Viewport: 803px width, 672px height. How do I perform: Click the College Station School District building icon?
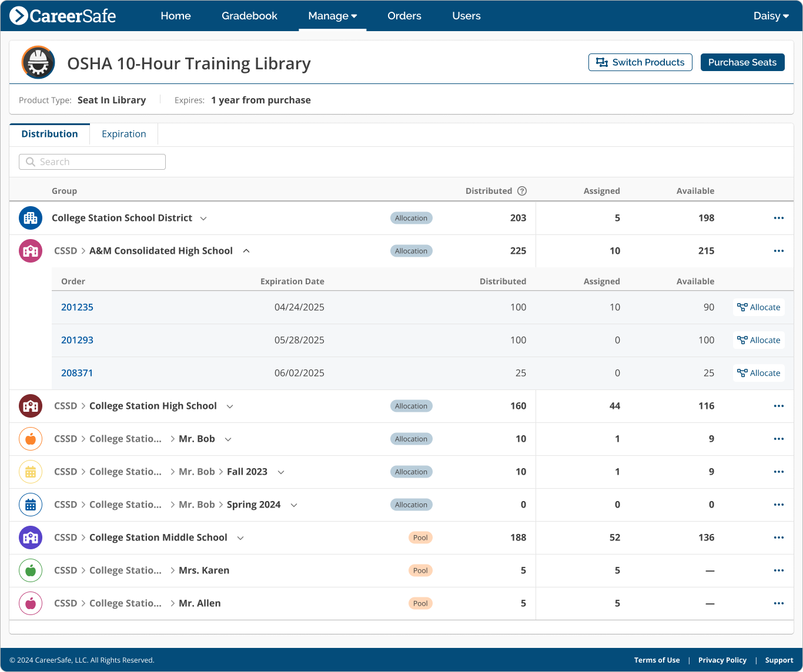[x=31, y=218]
